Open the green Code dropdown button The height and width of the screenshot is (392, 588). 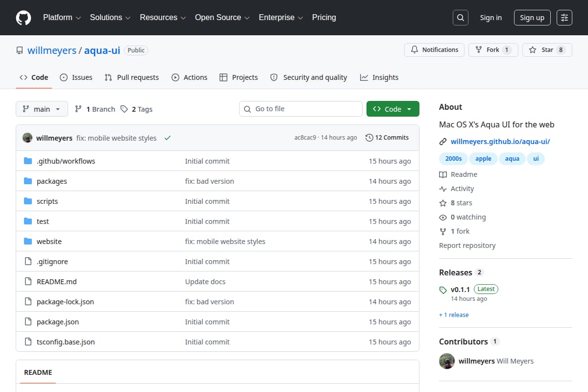pos(393,109)
